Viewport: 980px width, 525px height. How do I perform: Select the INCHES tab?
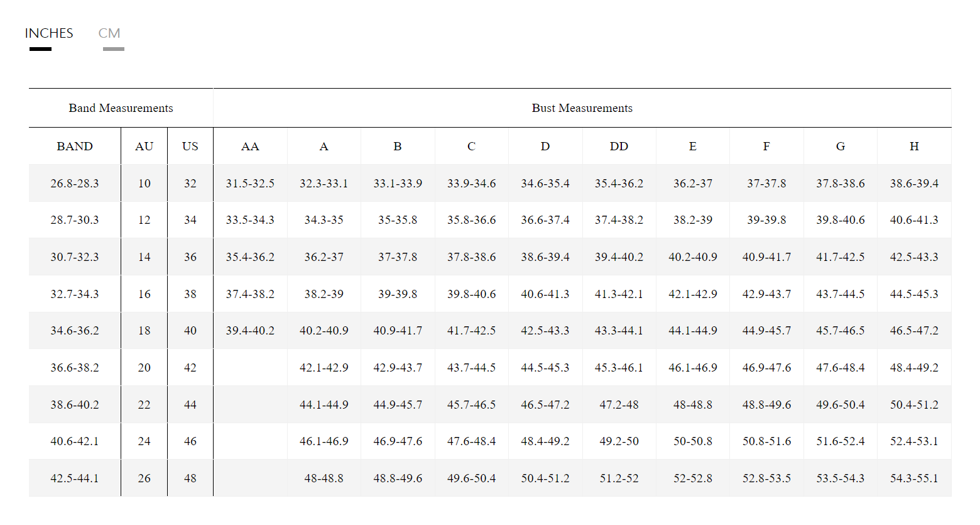(49, 34)
